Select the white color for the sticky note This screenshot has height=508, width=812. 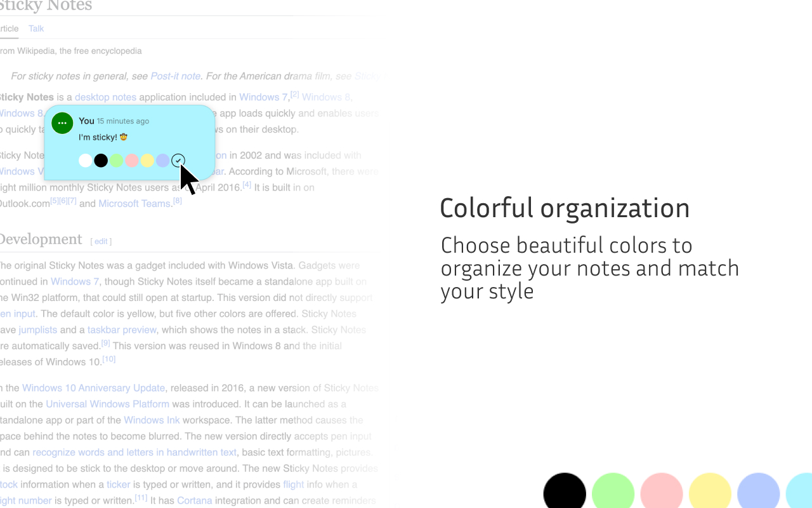click(x=85, y=160)
